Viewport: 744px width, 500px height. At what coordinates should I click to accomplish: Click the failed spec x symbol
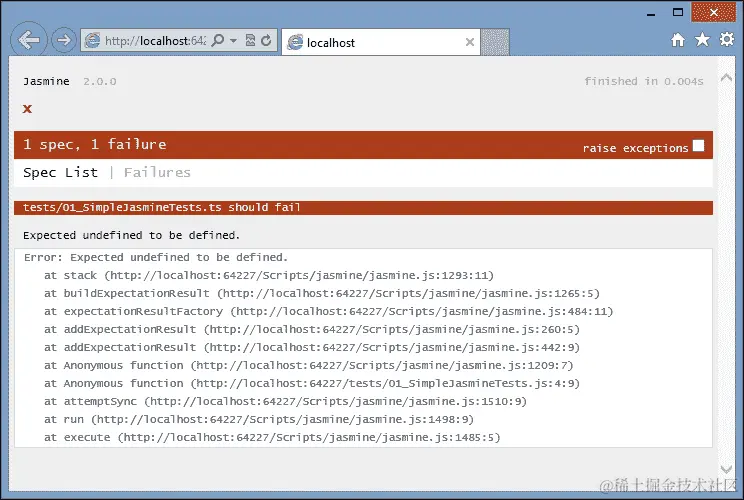coord(28,109)
